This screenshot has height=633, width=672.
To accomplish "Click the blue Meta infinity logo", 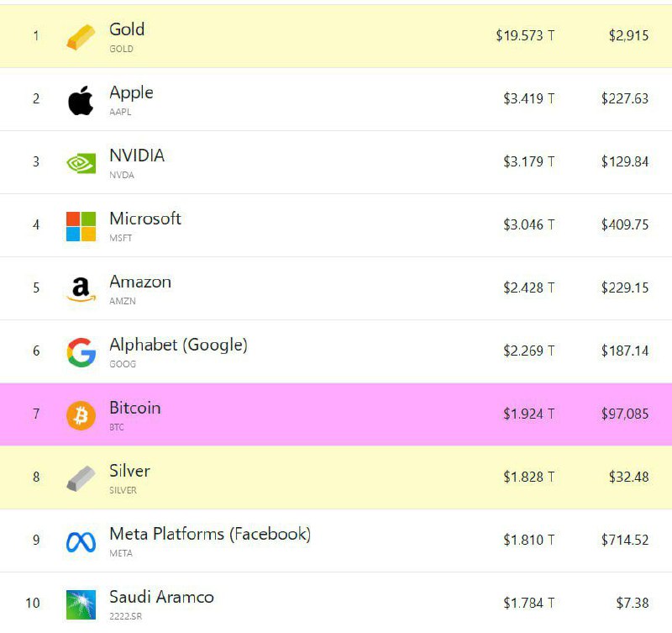I will pos(81,541).
